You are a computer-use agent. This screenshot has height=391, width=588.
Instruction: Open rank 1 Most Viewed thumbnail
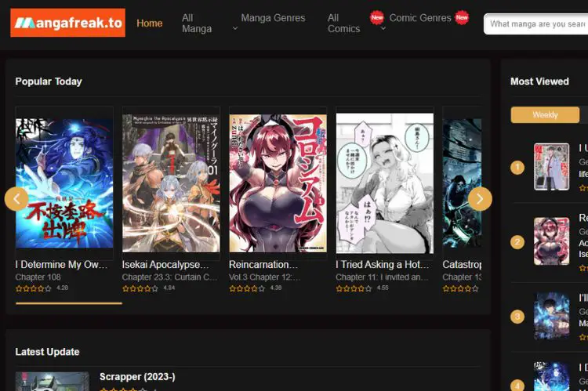[552, 166]
